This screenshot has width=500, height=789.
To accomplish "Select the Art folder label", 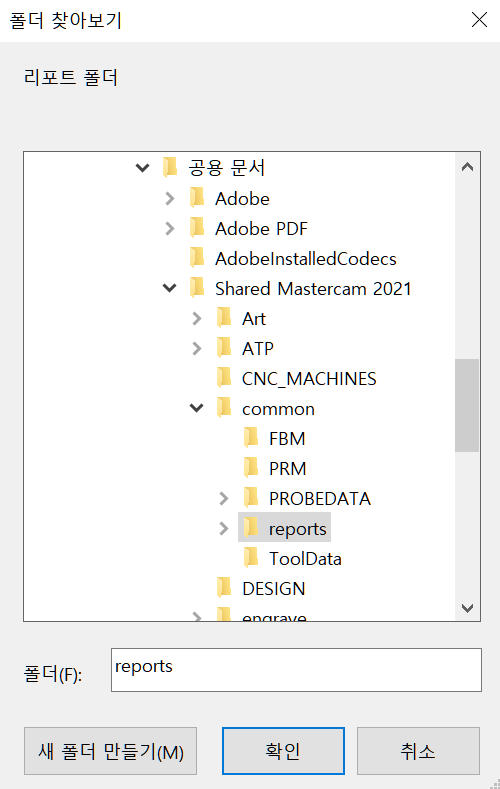I will coord(254,319).
